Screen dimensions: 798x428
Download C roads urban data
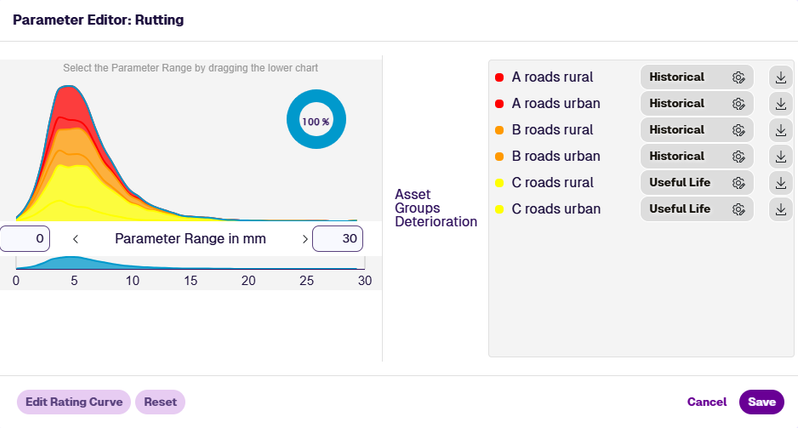point(781,209)
